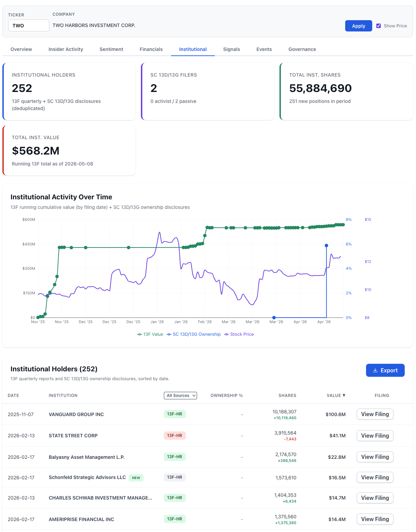Click the SC 13D/13G 0% point at Mar '26
The image size is (416, 532).
[274, 318]
